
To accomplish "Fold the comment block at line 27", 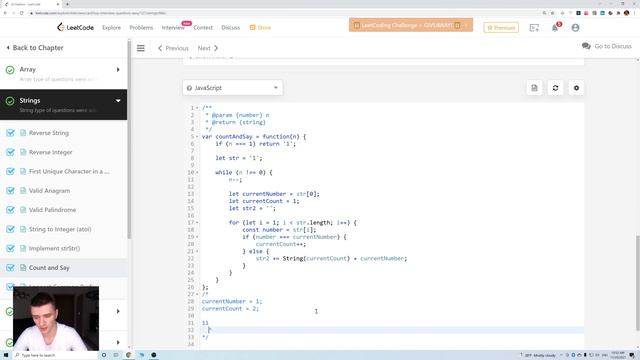I will click(x=197, y=294).
